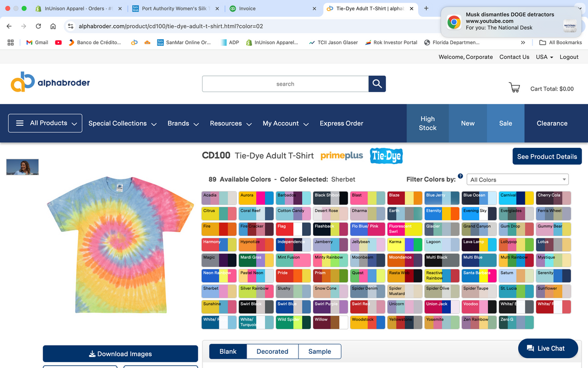Expand the All Products menu
This screenshot has height=368, width=588.
pyautogui.click(x=45, y=123)
